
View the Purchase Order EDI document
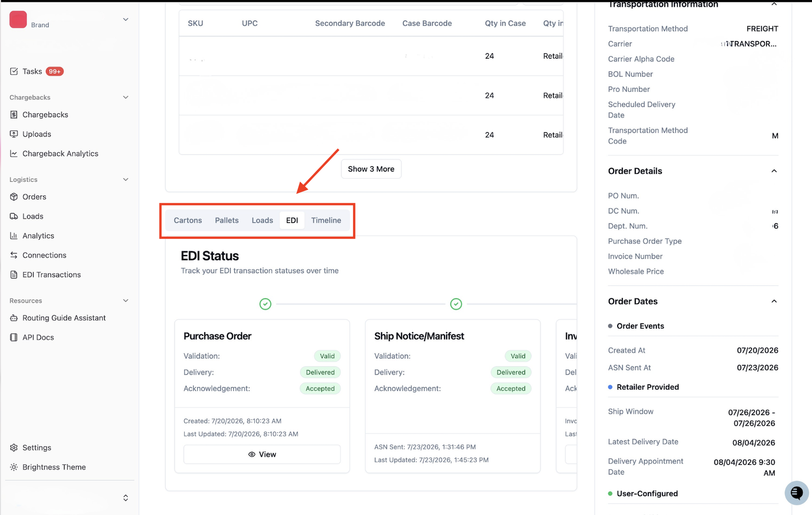click(x=262, y=454)
